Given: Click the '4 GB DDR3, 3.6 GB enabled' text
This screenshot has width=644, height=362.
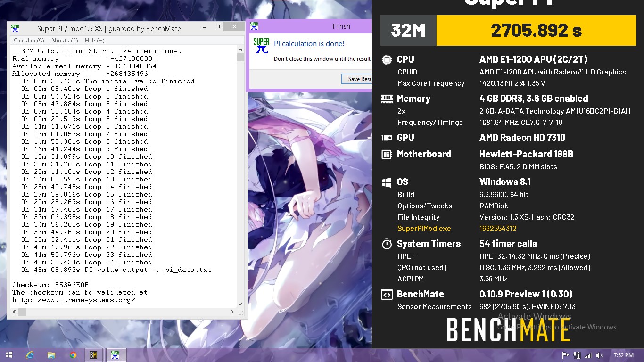Looking at the screenshot, I should (x=534, y=99).
